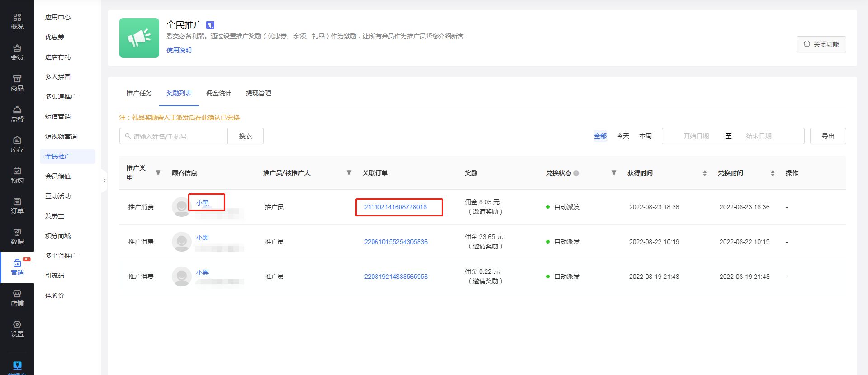This screenshot has height=375, width=868.
Task: Open the 设置 settings sidebar icon
Action: tap(17, 329)
